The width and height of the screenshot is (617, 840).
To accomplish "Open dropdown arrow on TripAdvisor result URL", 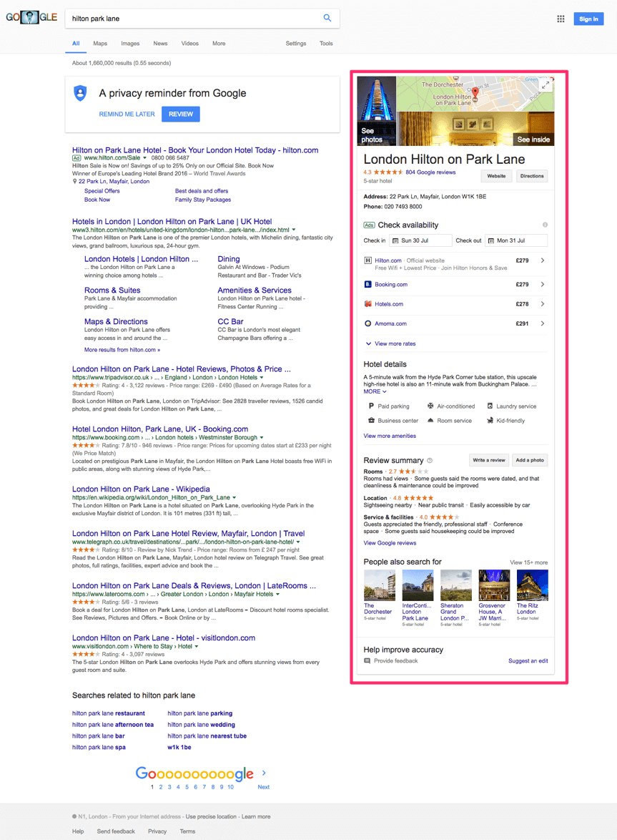I will tap(261, 378).
